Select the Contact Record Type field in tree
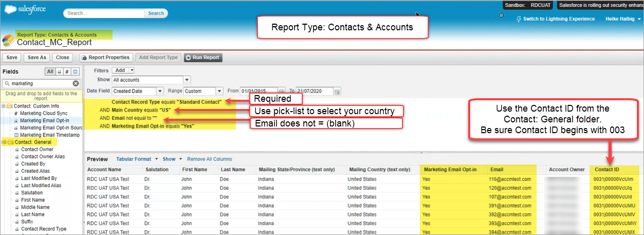Image resolution: width=644 pixels, height=235 pixels. [44, 229]
